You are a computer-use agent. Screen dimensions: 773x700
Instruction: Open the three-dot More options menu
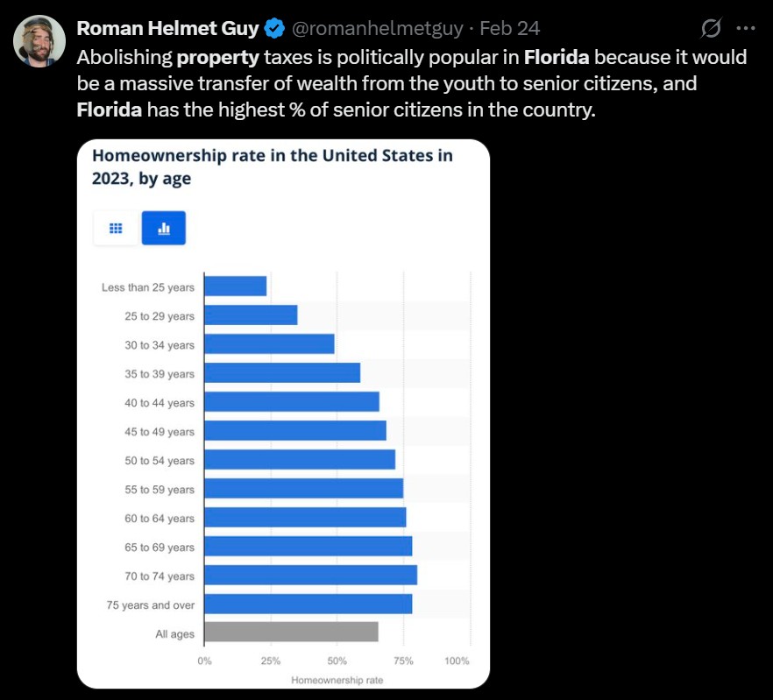(746, 28)
